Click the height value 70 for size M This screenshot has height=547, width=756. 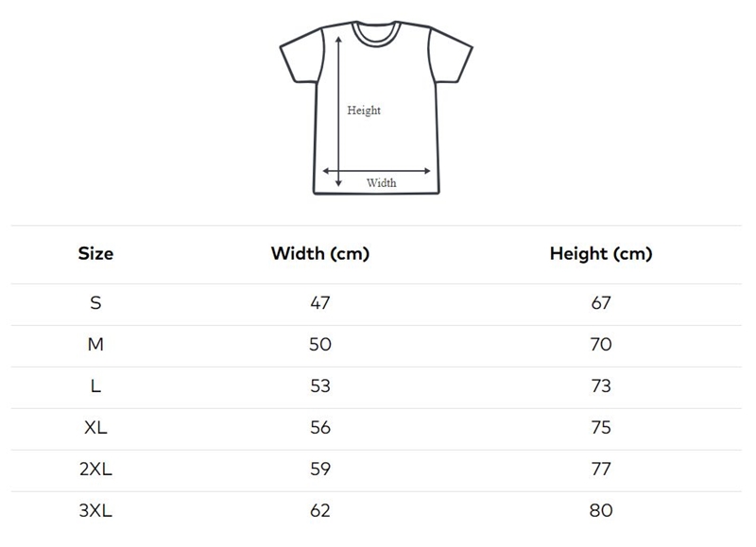click(x=600, y=345)
